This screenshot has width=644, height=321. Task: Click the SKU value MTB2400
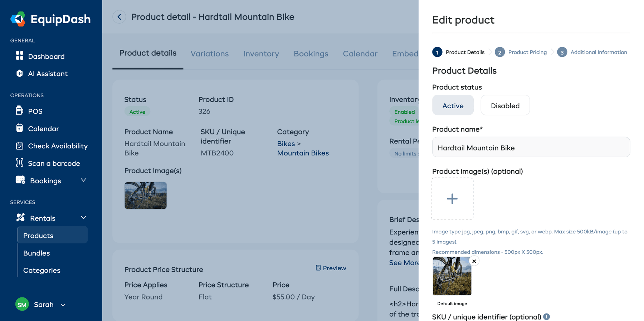tap(217, 153)
